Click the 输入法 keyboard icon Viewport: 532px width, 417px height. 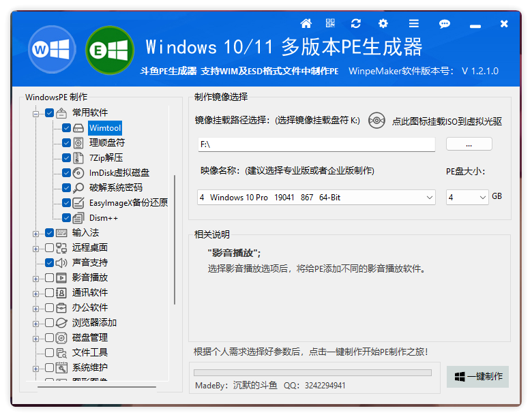[61, 232]
